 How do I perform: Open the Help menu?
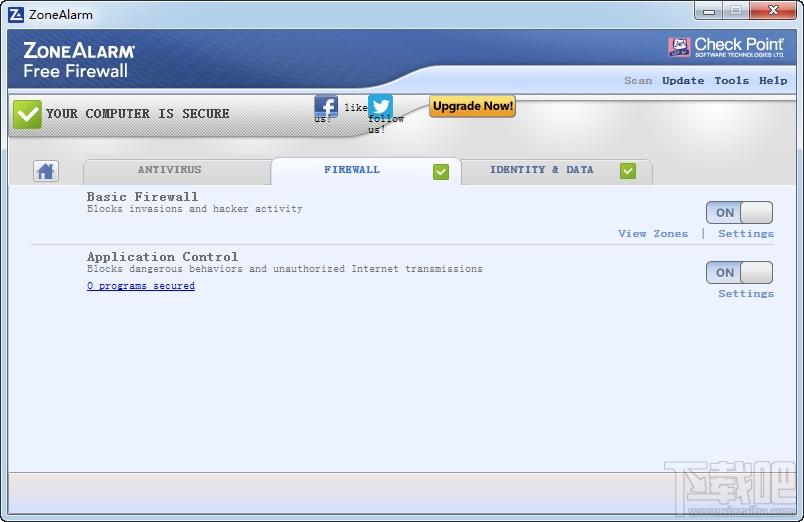click(x=773, y=81)
